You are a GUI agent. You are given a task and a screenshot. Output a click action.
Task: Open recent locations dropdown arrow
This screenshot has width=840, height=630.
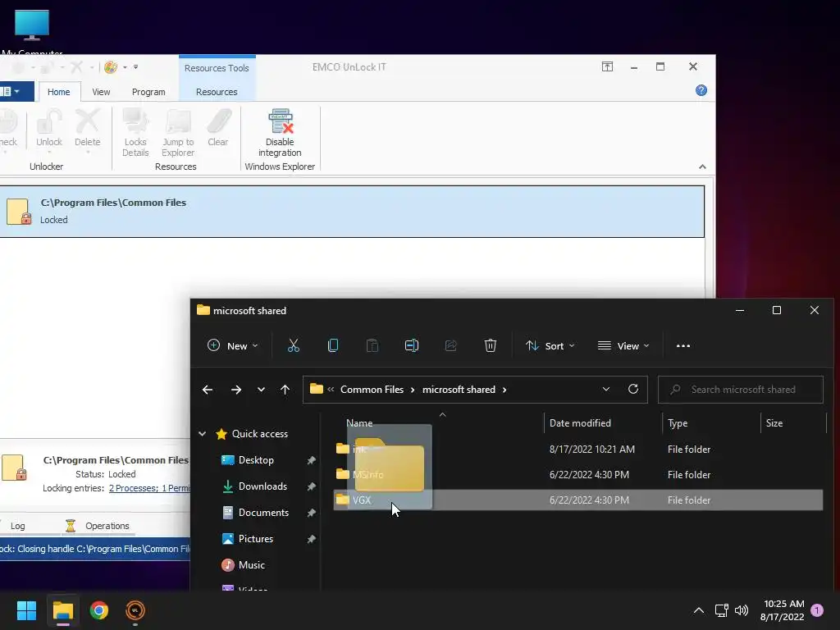click(261, 390)
